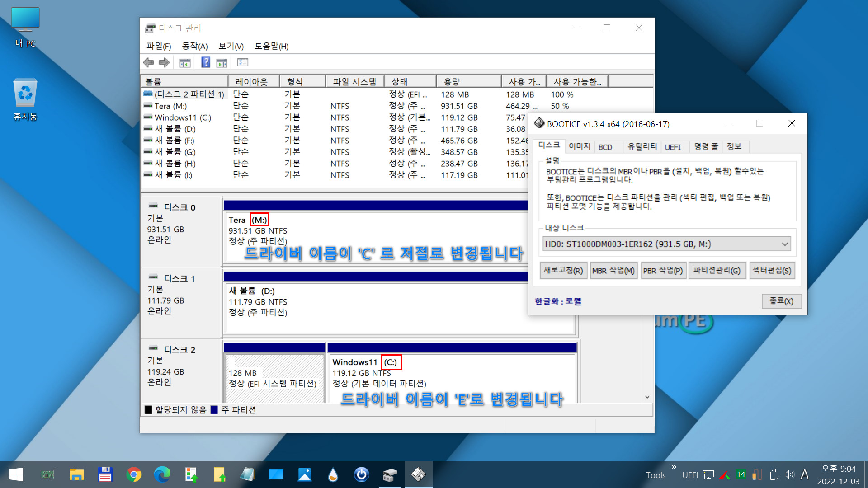Open the My PC desktop icon
Screen dimensions: 868x488
pos(25,27)
